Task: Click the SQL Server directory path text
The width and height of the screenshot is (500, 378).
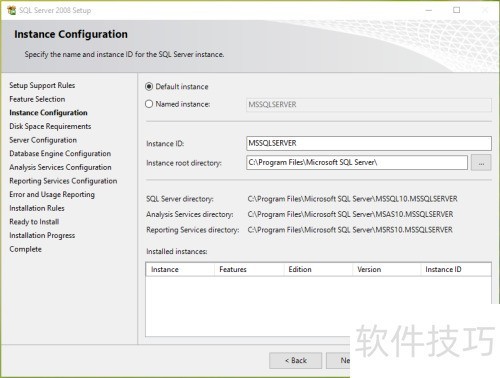Action: (x=352, y=199)
